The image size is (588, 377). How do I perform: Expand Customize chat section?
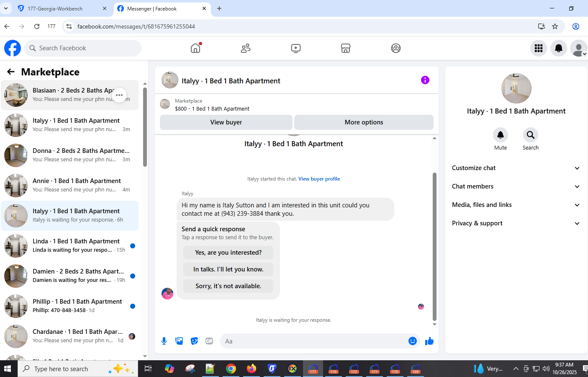(x=516, y=168)
